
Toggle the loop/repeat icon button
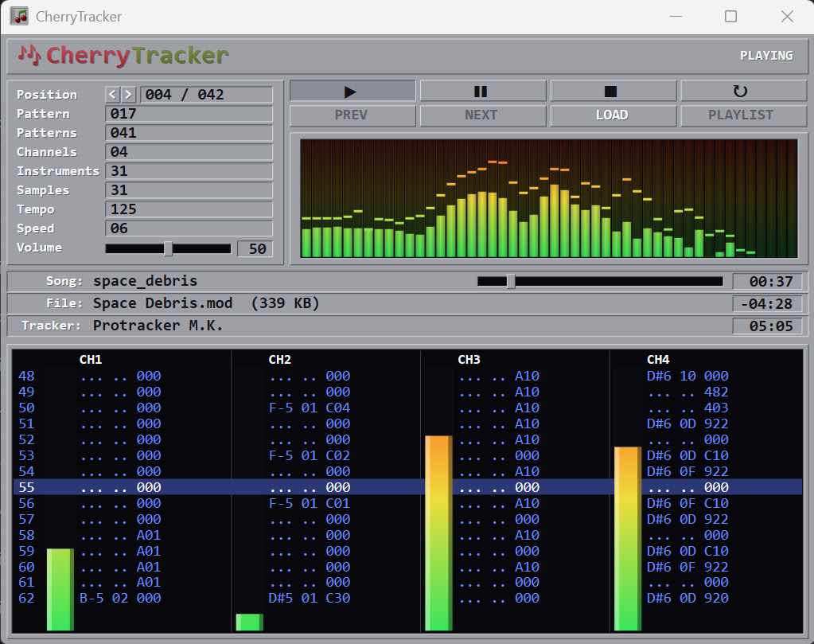pyautogui.click(x=743, y=92)
